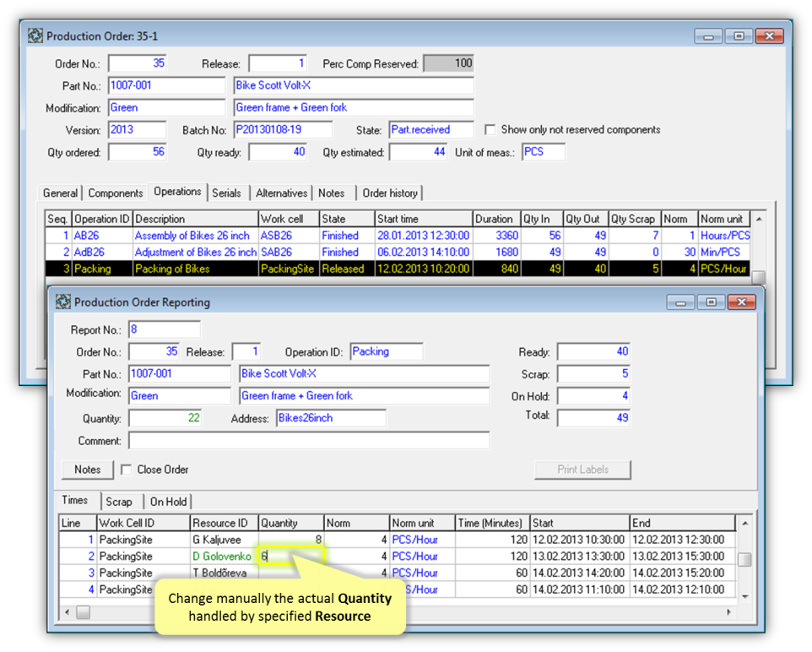Open the General tab
The width and height of the screenshot is (812, 652).
coord(60,193)
